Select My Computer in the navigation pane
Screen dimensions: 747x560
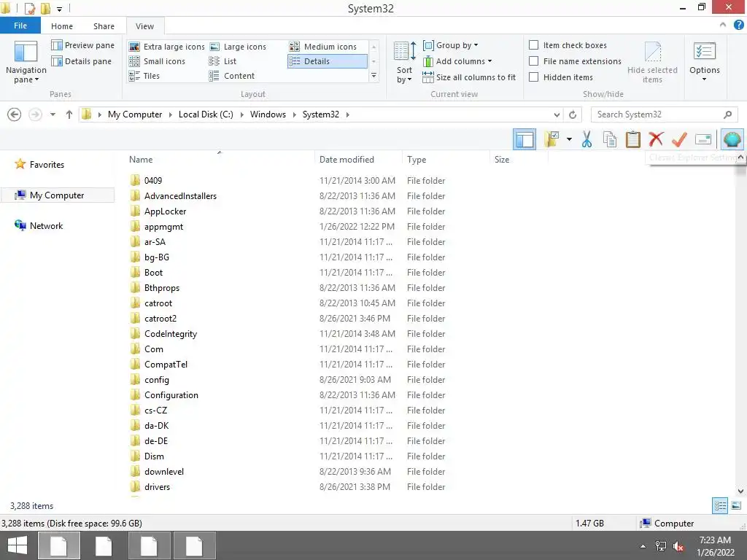point(57,195)
